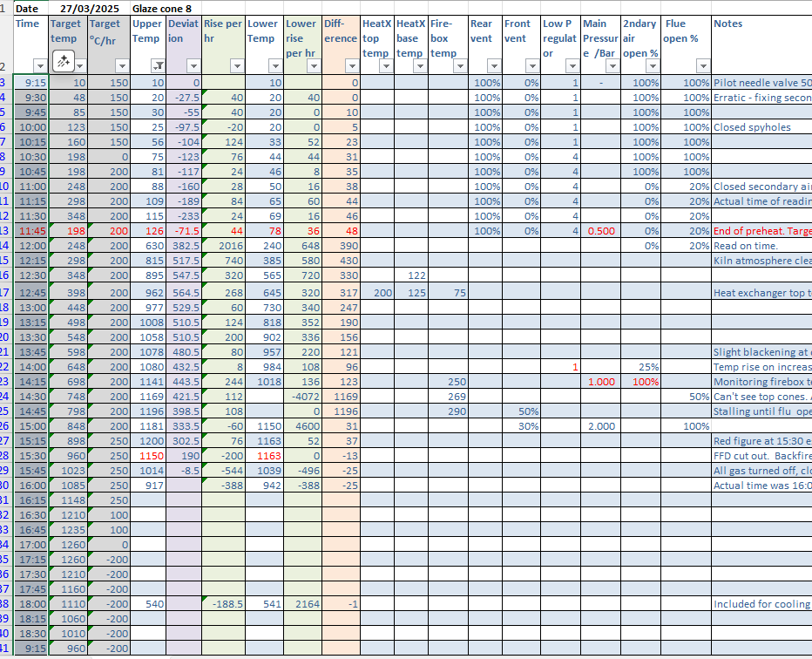The width and height of the screenshot is (812, 659).
Task: Expand the HeatX top temp filter dropdown
Action: click(384, 66)
